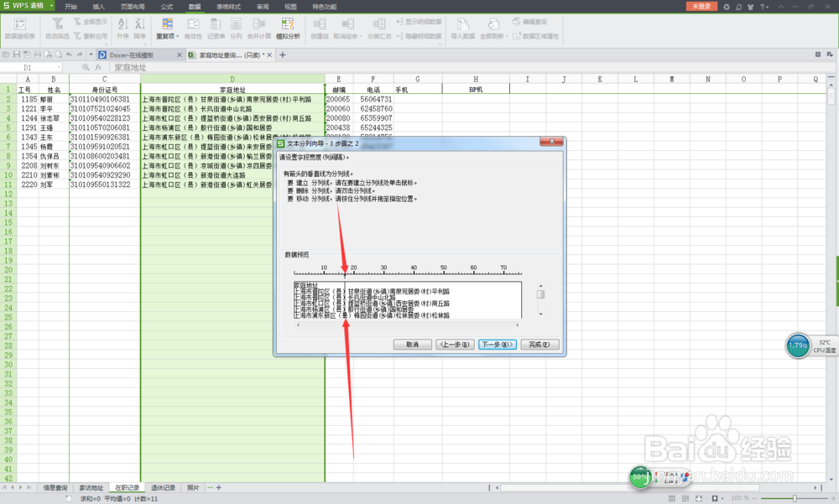Click 编辑查询 edit query
The height and width of the screenshot is (504, 839).
pos(529,22)
